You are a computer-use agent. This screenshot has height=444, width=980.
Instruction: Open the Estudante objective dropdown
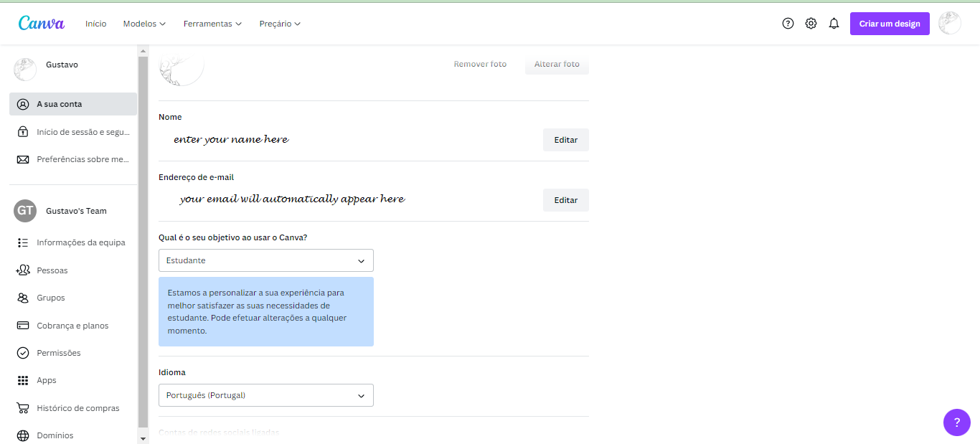pyautogui.click(x=265, y=260)
